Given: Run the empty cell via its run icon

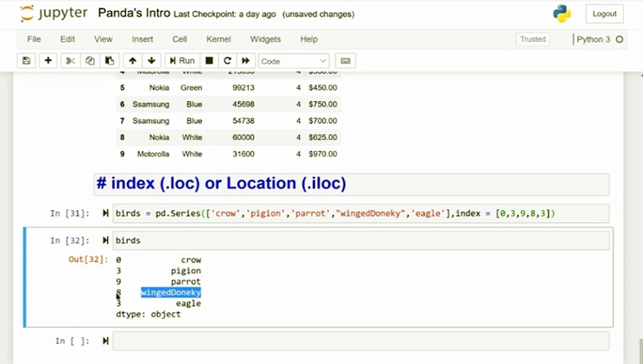Looking at the screenshot, I should (106, 341).
